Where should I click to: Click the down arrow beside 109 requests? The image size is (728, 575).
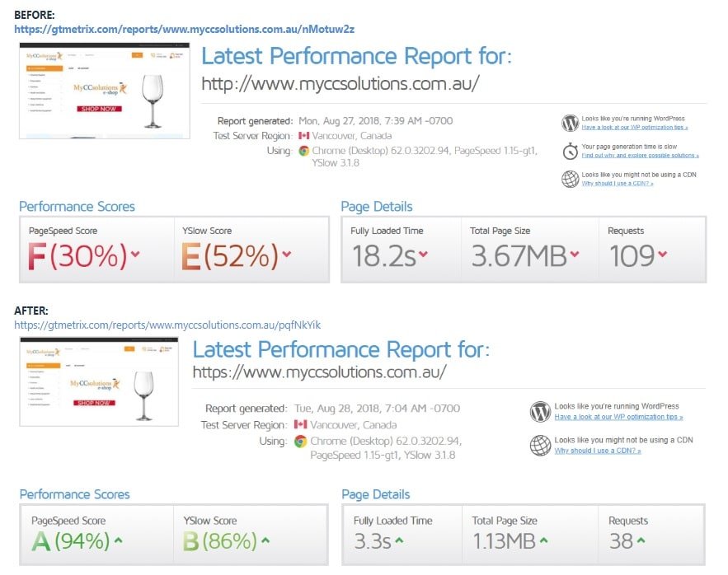coord(663,254)
